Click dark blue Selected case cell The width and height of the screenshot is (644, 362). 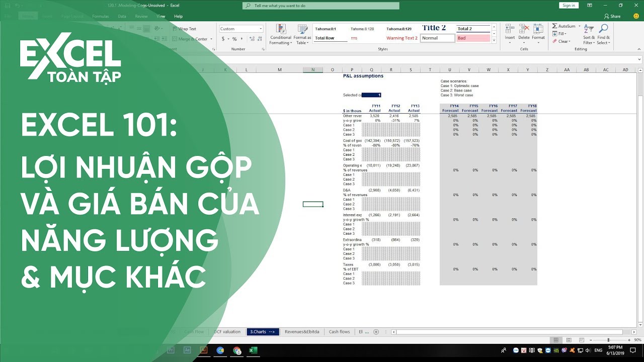click(371, 95)
